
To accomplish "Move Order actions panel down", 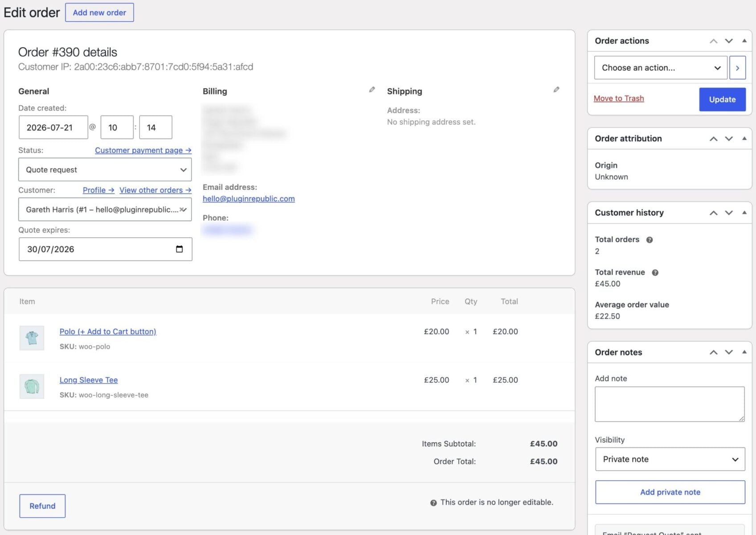I will [x=729, y=41].
